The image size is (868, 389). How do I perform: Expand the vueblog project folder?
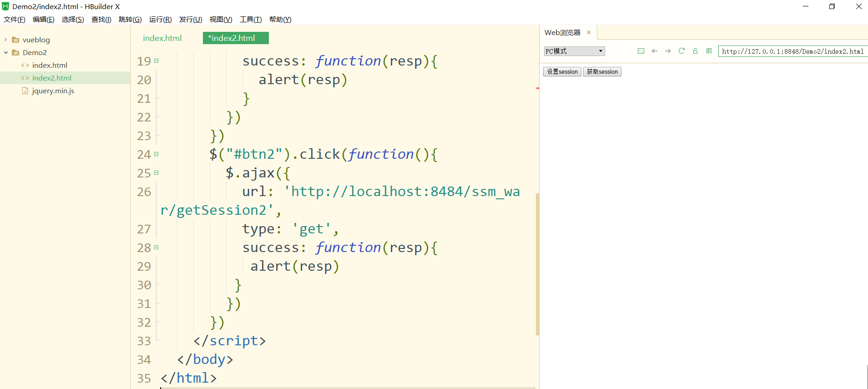[5, 40]
